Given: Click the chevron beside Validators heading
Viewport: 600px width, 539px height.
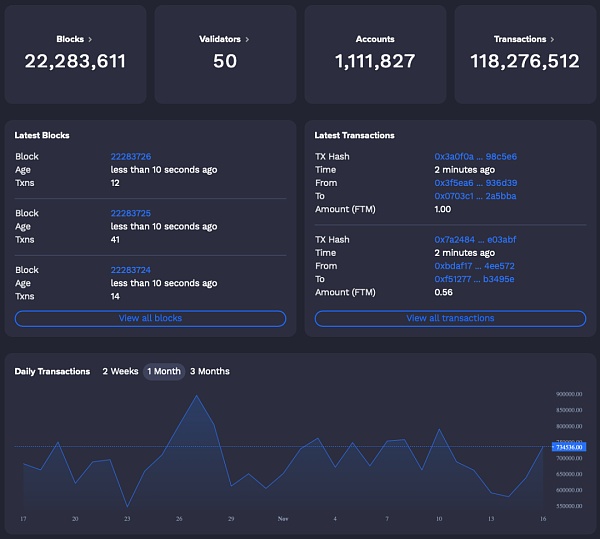Looking at the screenshot, I should [x=247, y=39].
